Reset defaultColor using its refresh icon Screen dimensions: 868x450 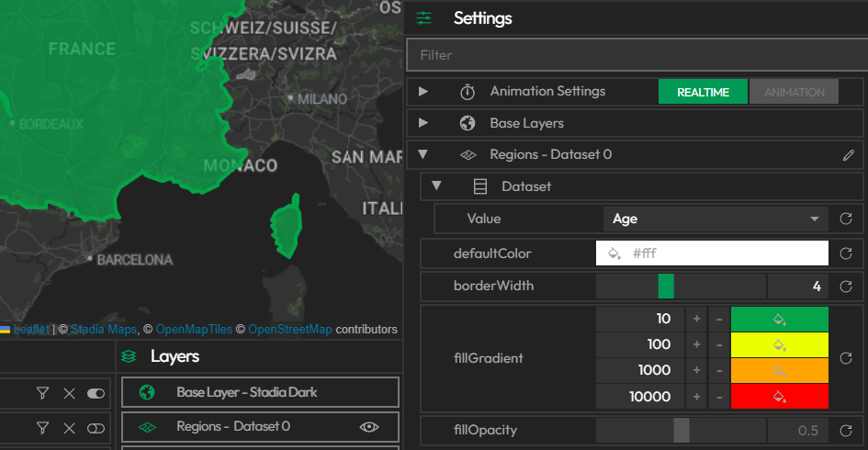[x=846, y=253]
